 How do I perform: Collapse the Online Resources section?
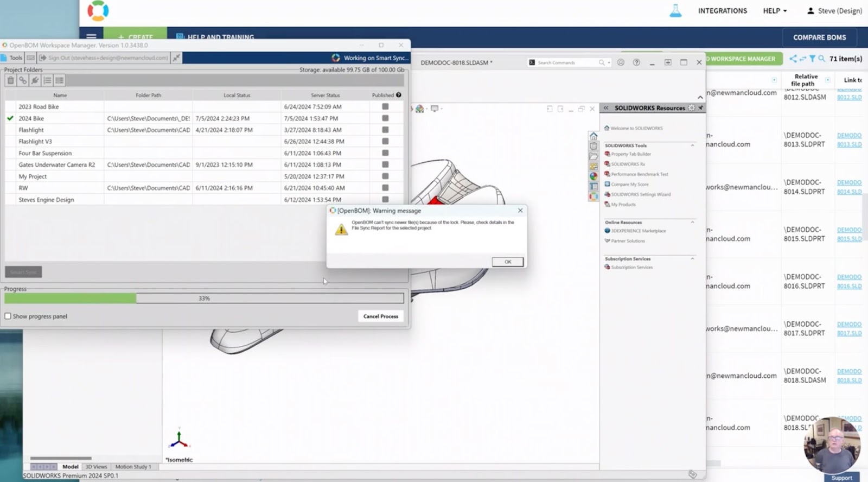[692, 222]
